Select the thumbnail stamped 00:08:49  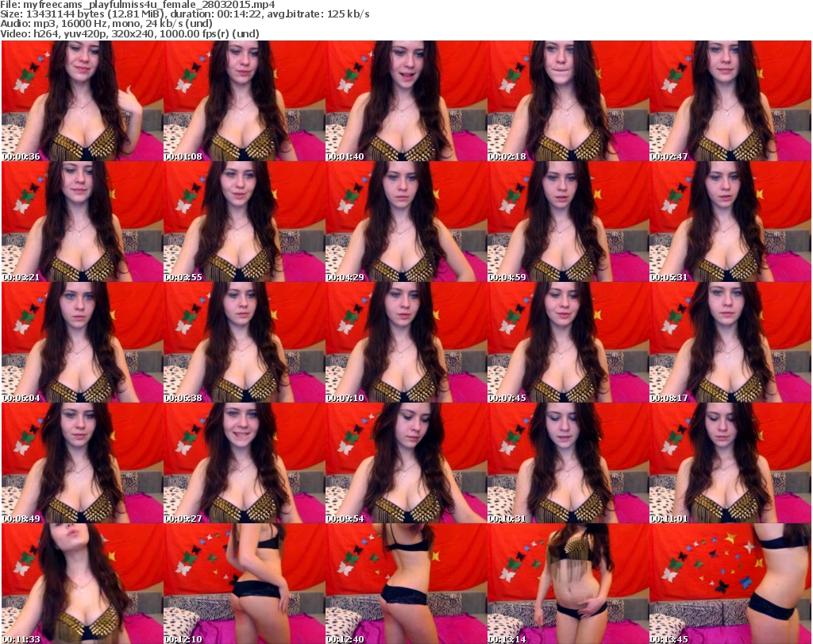(83, 463)
